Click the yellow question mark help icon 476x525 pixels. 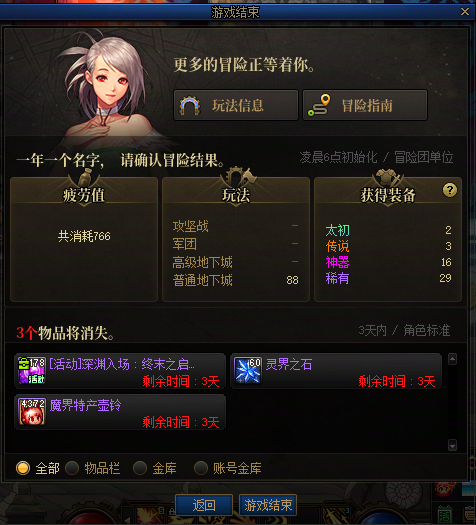click(x=450, y=190)
